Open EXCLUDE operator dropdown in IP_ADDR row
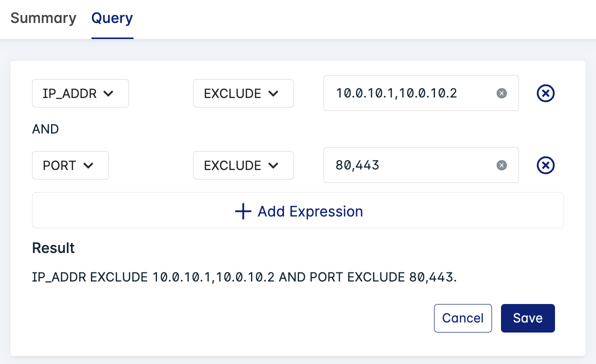The image size is (596, 364). (x=243, y=93)
